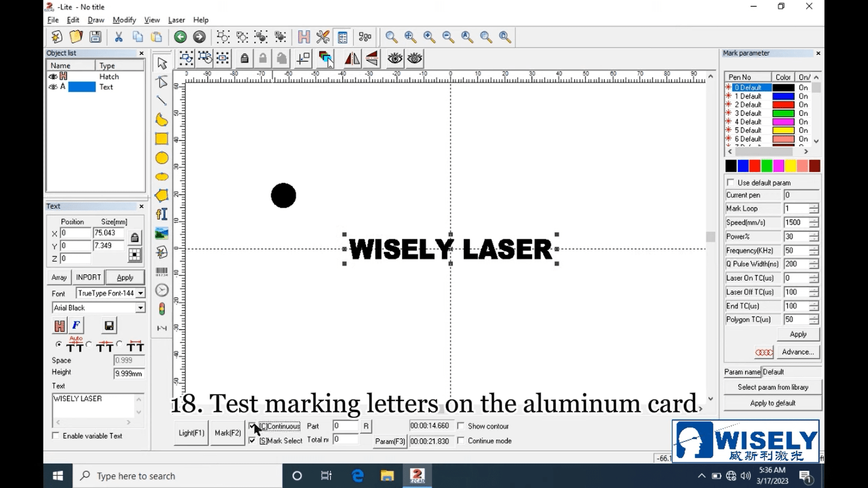868x488 pixels.
Task: Check the Enable variable Text box
Action: pos(56,436)
